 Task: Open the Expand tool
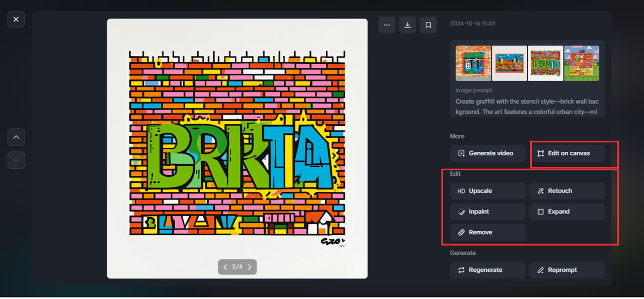pyautogui.click(x=567, y=212)
